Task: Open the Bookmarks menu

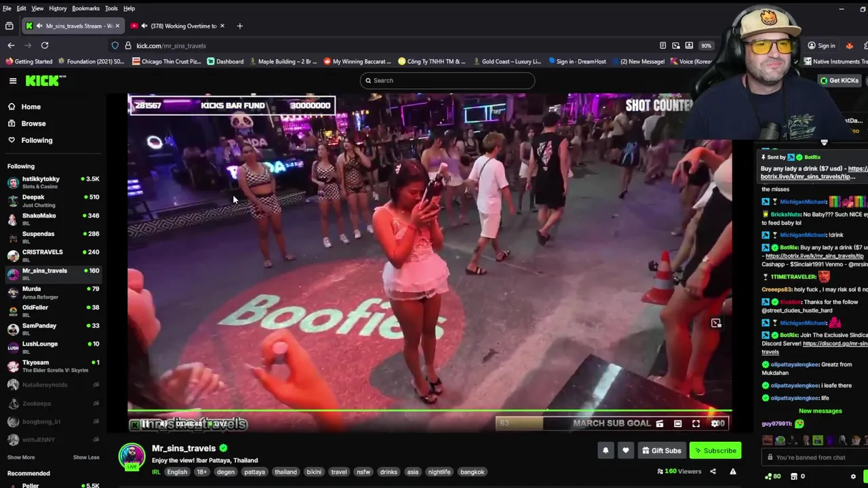Action: click(85, 8)
